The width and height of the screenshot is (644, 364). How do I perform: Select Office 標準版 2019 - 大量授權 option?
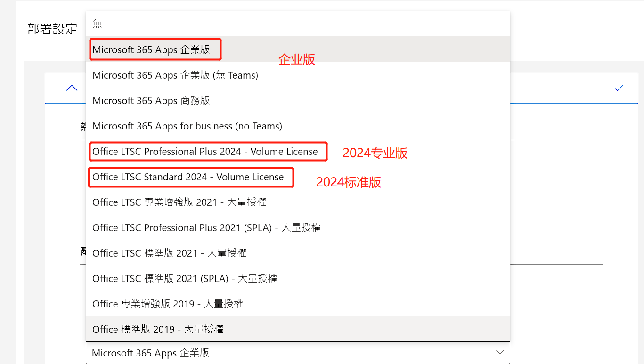click(298, 329)
